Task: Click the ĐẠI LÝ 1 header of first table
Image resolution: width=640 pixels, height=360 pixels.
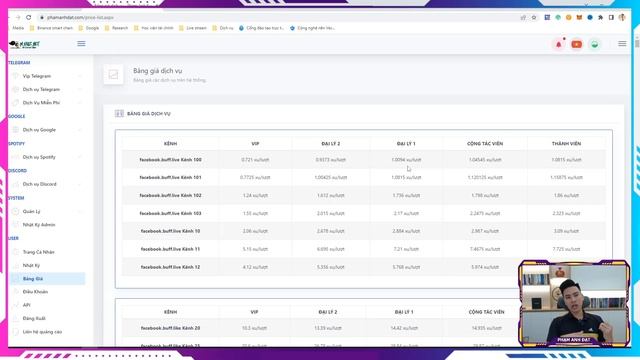Action: pyautogui.click(x=406, y=144)
